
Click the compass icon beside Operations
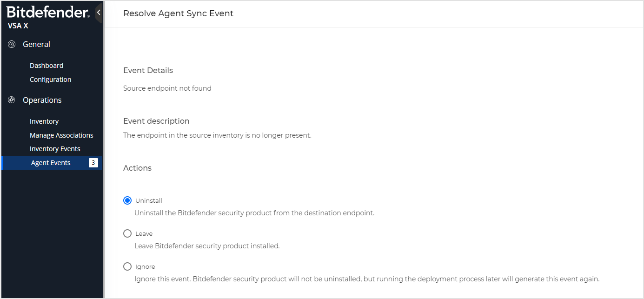11,100
